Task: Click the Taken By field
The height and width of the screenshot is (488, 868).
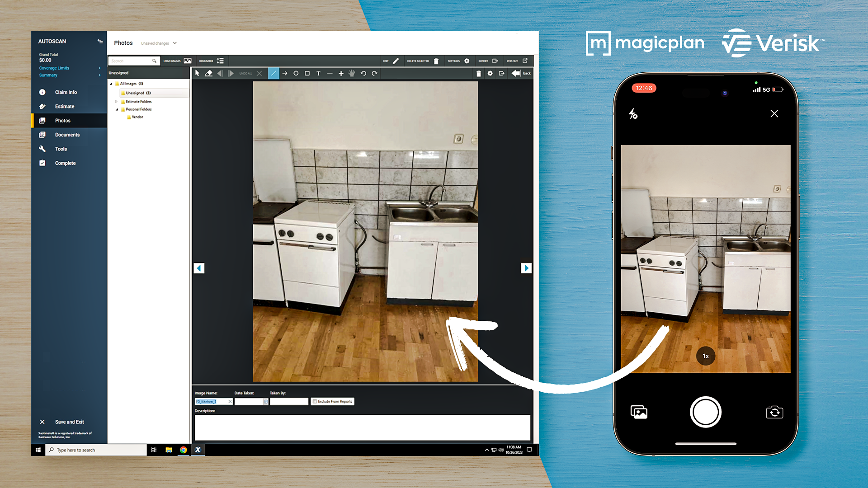Action: (x=289, y=402)
